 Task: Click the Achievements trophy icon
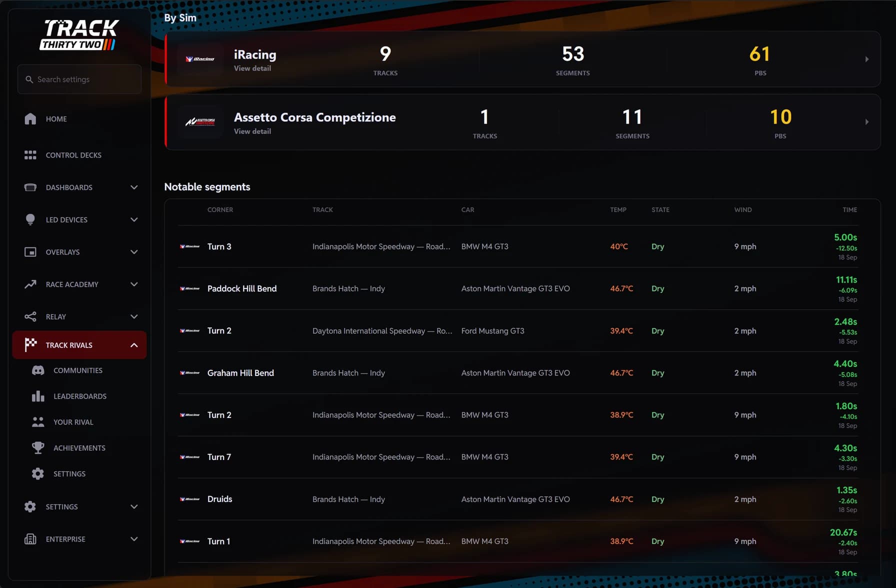click(x=38, y=448)
